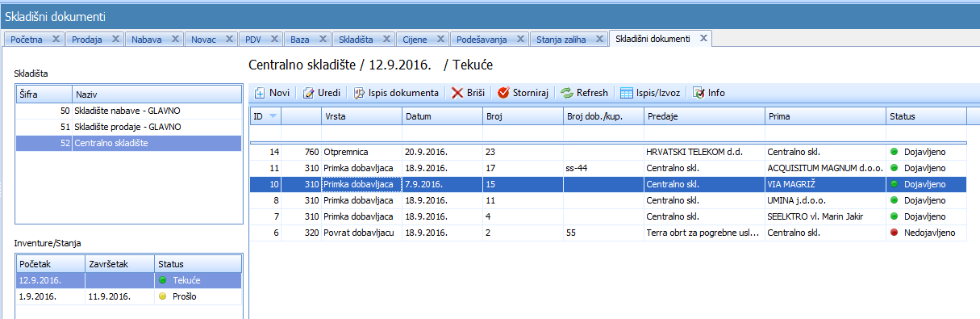Click the date cell 20.9.2016.

click(443, 151)
